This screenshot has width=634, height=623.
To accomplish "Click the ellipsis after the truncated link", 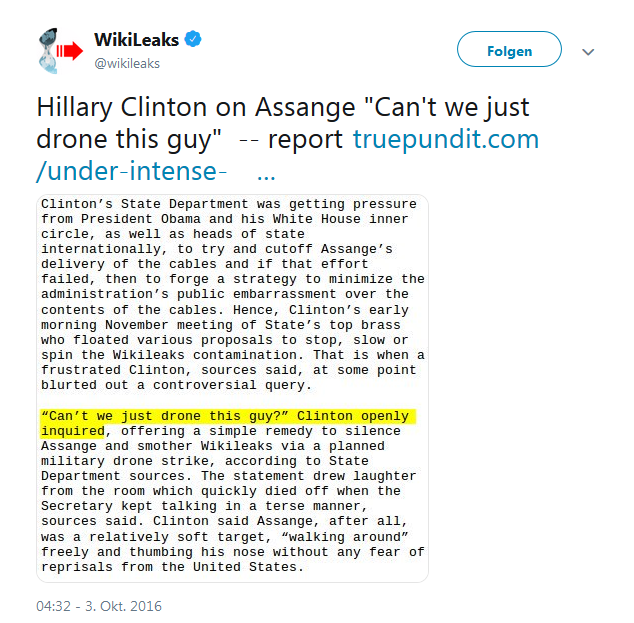I will [266, 176].
